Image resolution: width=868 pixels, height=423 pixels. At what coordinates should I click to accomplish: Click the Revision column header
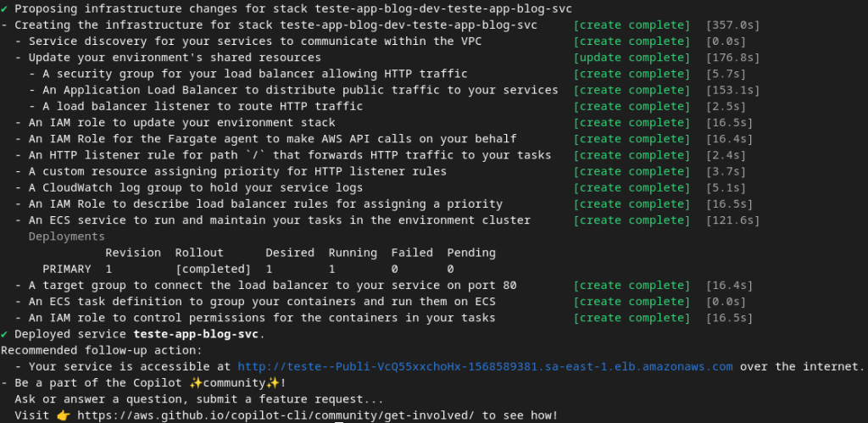[132, 253]
